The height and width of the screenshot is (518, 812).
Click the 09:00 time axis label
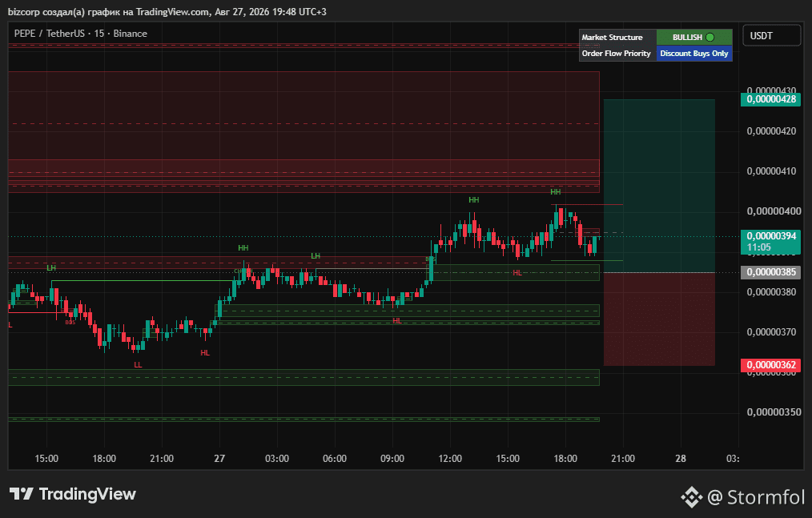click(x=392, y=459)
